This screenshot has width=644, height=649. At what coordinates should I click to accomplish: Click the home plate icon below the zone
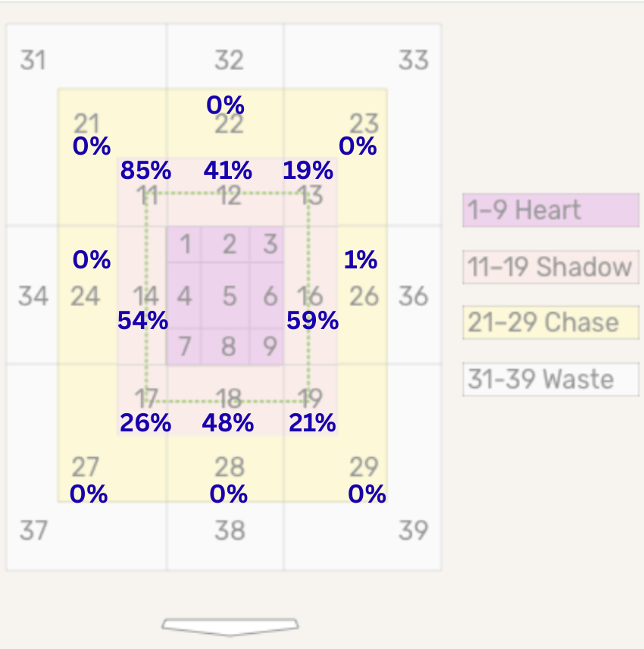(230, 627)
